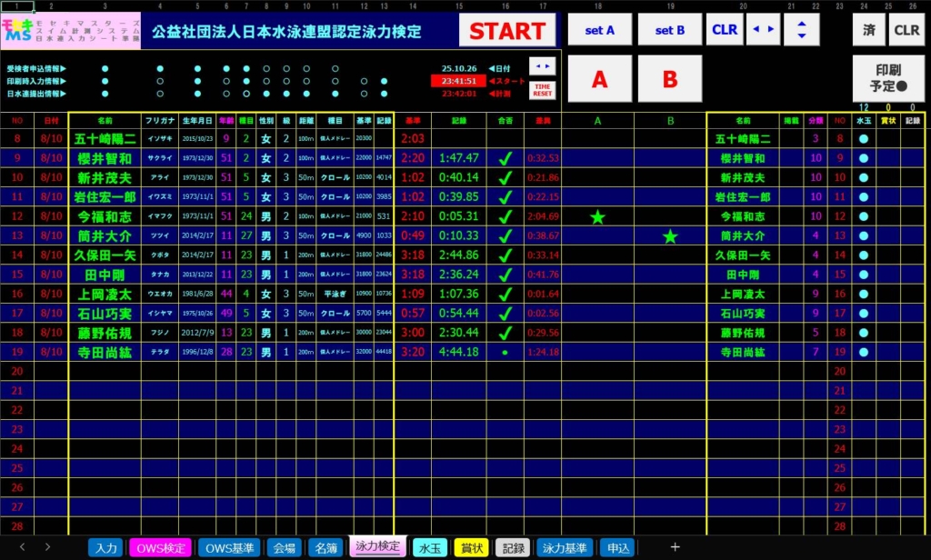Click the up-down arrows stepper button
The height and width of the screenshot is (560, 931).
tap(801, 30)
